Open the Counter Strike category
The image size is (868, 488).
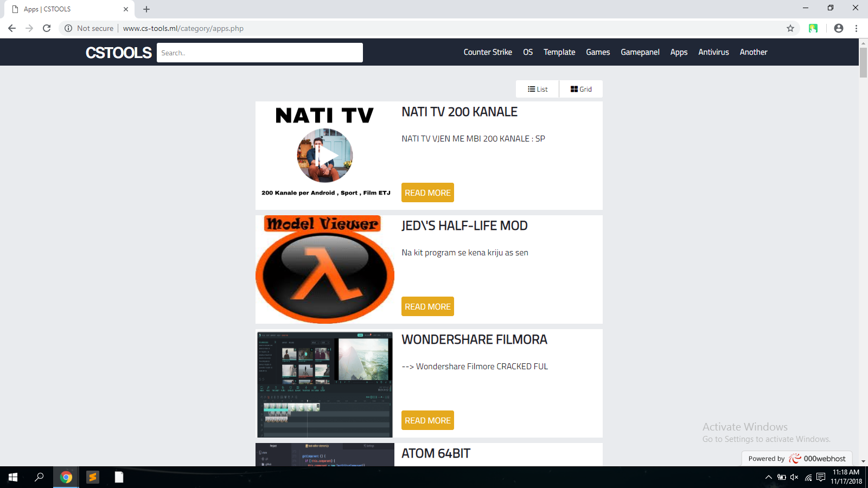[x=488, y=52]
